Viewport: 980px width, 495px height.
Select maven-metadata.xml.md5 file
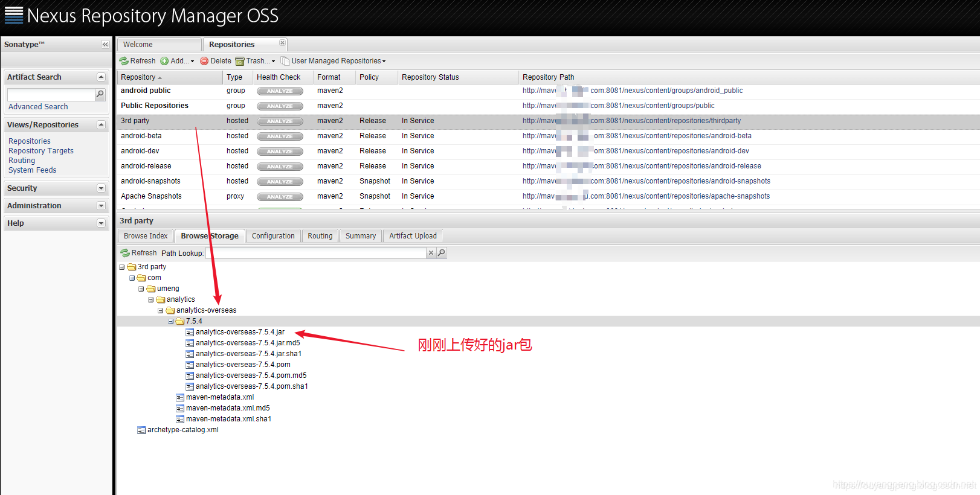click(x=228, y=408)
